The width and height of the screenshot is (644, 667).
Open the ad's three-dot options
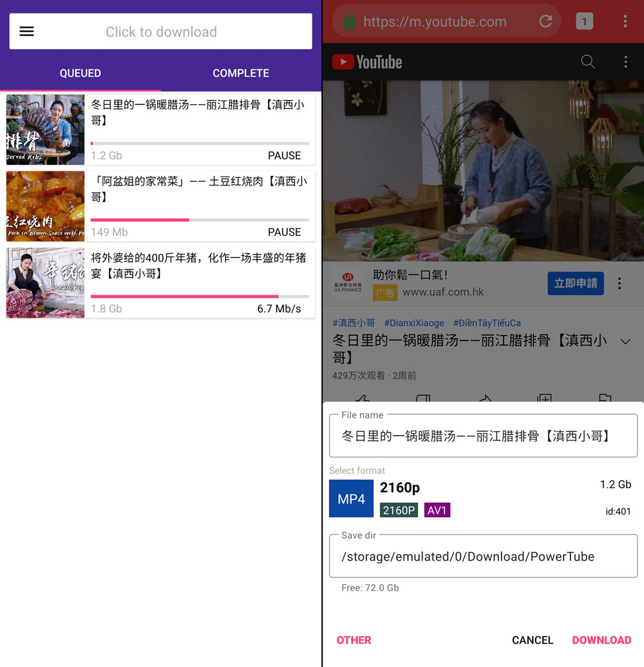[620, 284]
